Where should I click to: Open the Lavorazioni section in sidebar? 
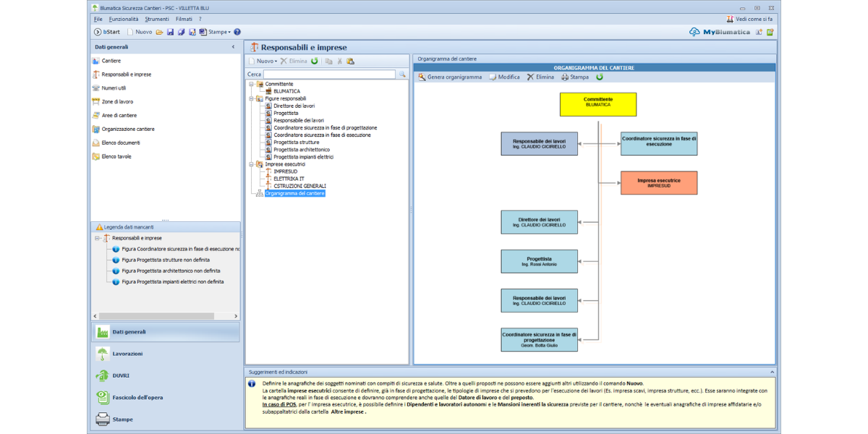[127, 354]
